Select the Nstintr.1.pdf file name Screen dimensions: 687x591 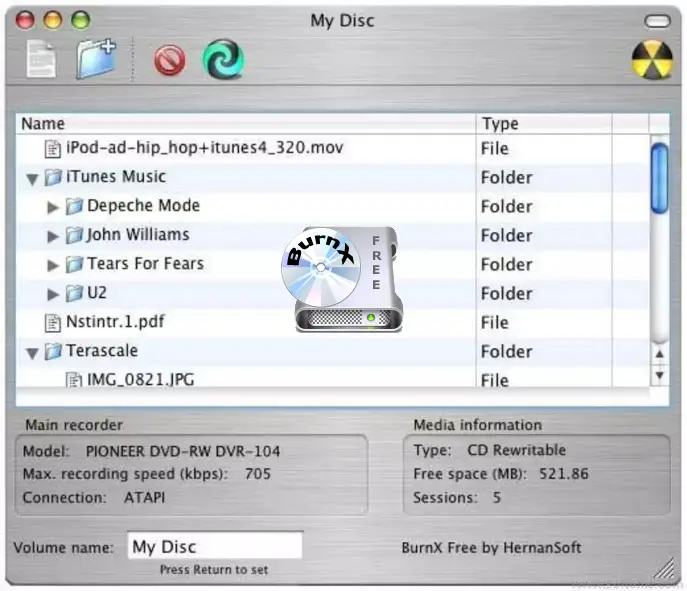pos(115,322)
